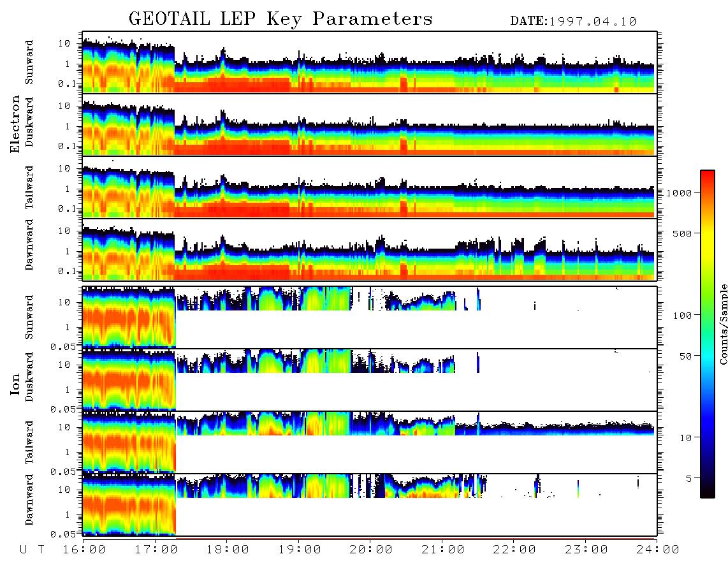Select the Electron Dawnward panel label
Screen dimensions: 728x561
tap(29, 245)
